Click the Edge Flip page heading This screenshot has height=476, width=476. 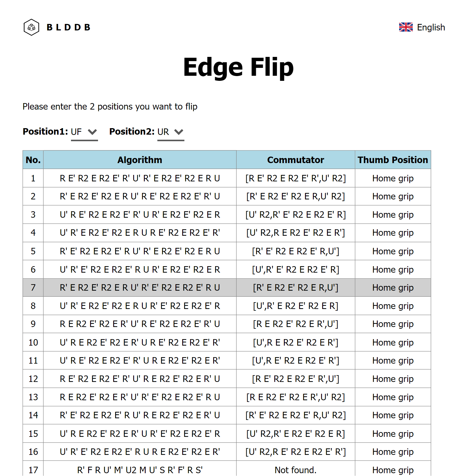(x=238, y=67)
